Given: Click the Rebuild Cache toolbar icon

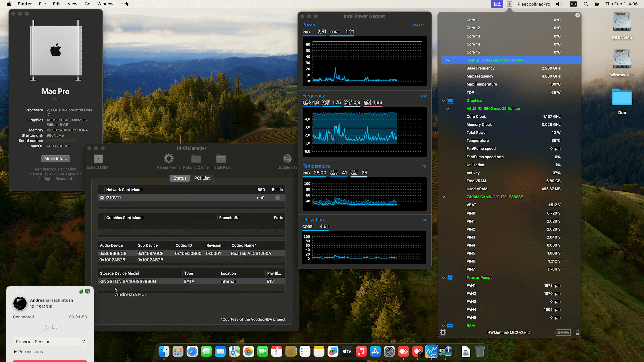Looking at the screenshot, I should (x=196, y=159).
